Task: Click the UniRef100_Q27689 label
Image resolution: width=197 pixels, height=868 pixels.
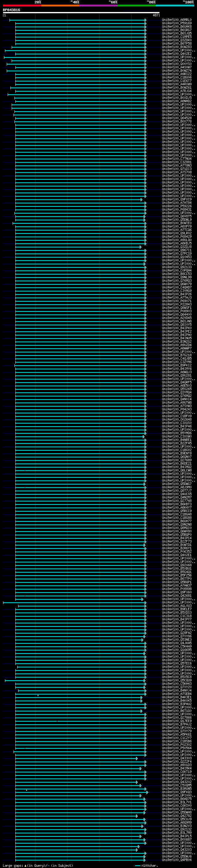Action: pyautogui.click(x=176, y=460)
